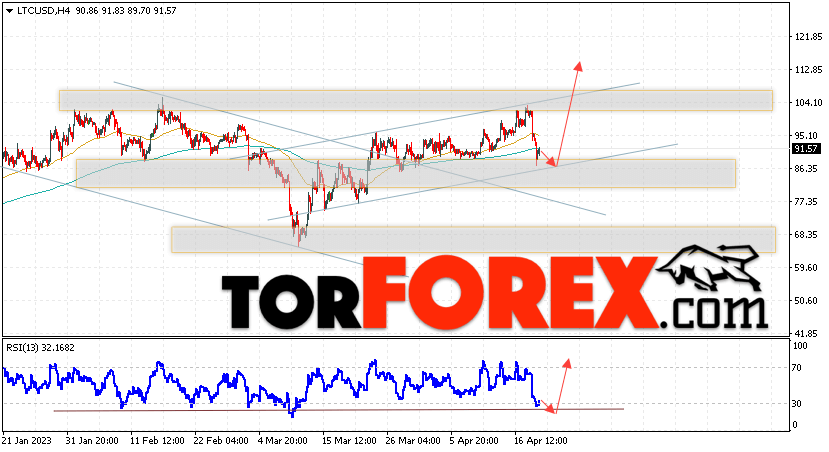The height and width of the screenshot is (452, 829).
Task: Select the 50.60 price axis label
Action: point(806,301)
